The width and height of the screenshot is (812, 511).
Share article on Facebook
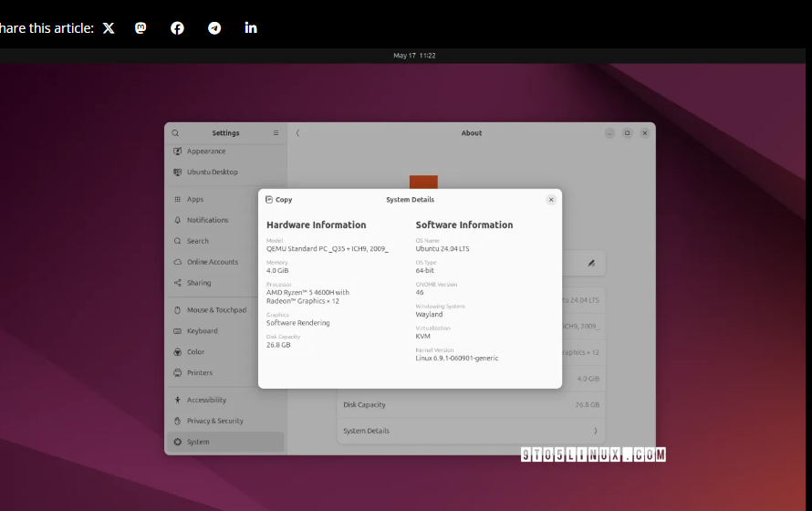coord(177,28)
